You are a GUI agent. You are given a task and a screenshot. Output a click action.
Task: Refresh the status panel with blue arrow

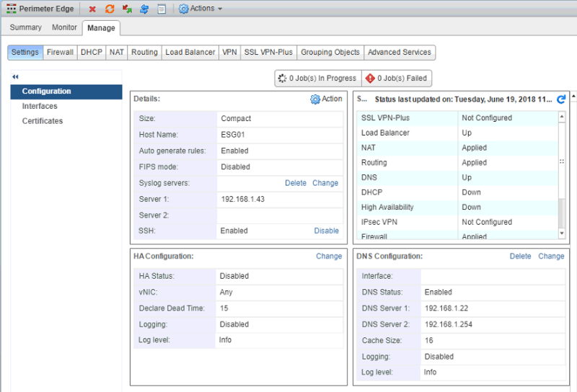point(561,99)
